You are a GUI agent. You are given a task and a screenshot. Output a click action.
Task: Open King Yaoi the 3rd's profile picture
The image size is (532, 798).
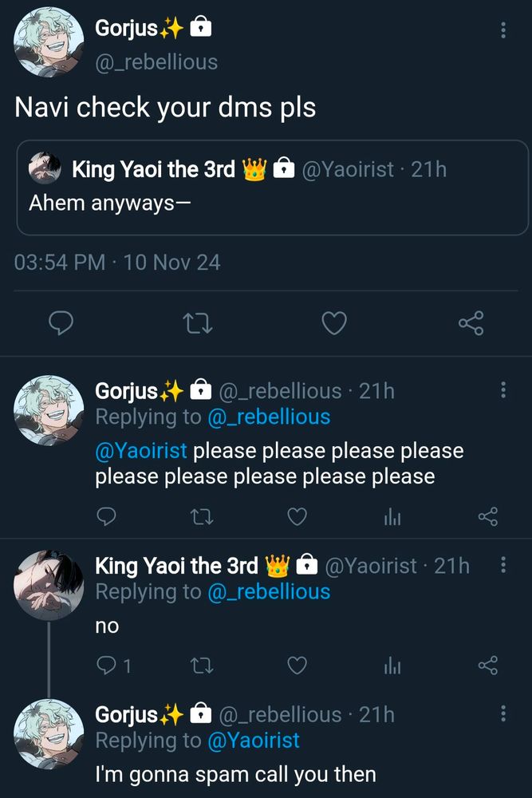pos(49,585)
